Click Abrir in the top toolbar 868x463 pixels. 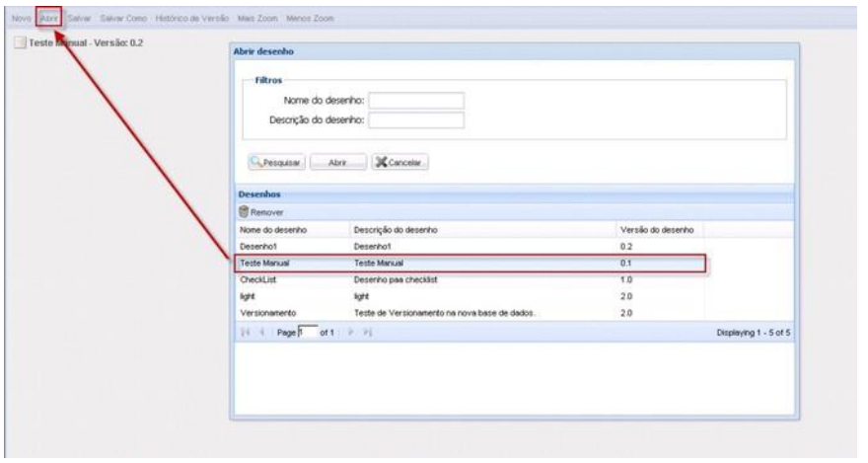pos(49,19)
